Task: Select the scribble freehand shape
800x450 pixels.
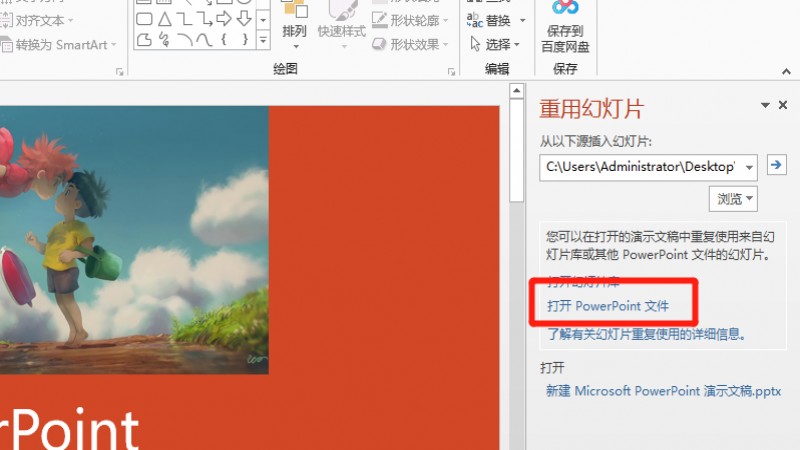Action: click(164, 40)
